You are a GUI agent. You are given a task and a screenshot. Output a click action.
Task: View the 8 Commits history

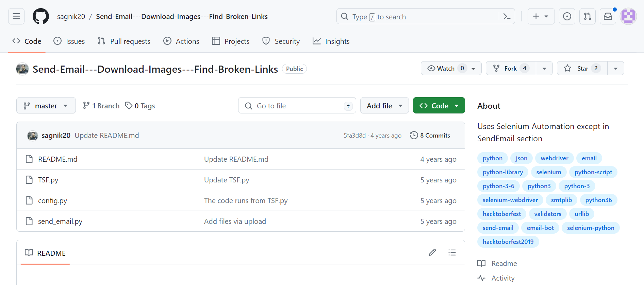430,135
